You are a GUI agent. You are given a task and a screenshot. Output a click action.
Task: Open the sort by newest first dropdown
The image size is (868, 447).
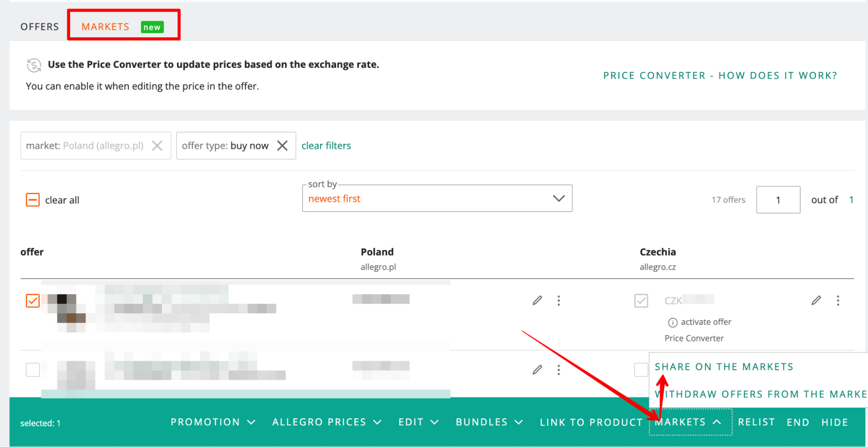pos(437,199)
